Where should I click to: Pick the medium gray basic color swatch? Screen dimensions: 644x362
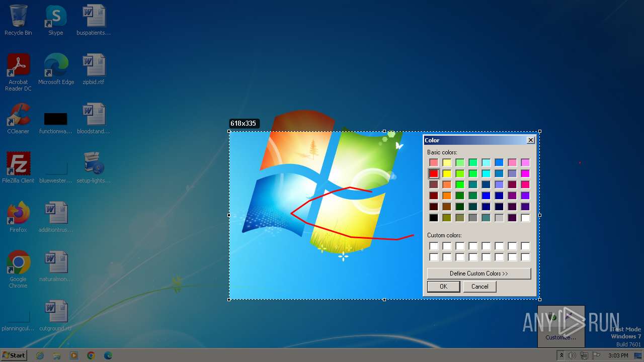click(x=473, y=218)
